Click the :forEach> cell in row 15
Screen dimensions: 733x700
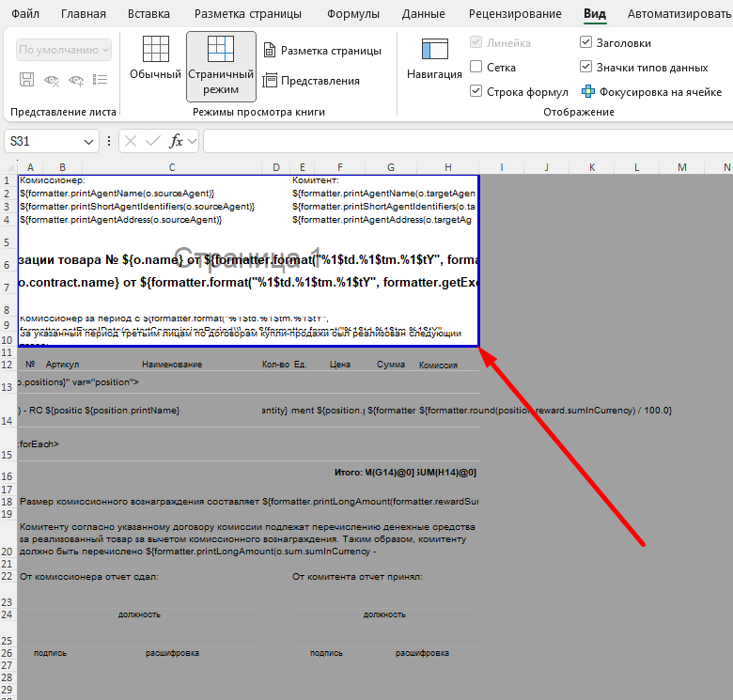click(39, 443)
